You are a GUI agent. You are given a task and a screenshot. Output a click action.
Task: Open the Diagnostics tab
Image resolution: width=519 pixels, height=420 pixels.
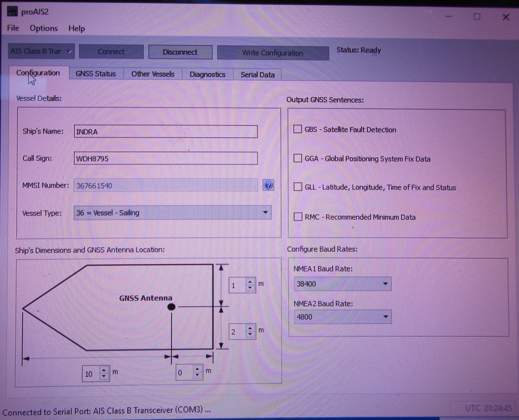pos(207,74)
